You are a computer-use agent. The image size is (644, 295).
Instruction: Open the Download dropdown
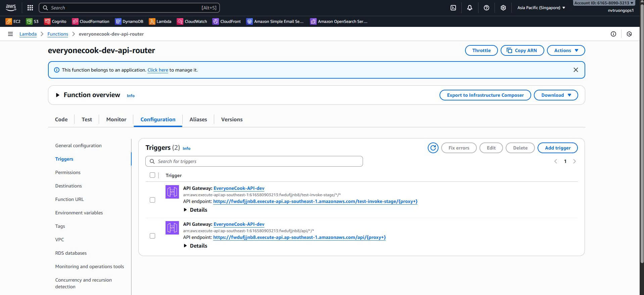point(556,95)
